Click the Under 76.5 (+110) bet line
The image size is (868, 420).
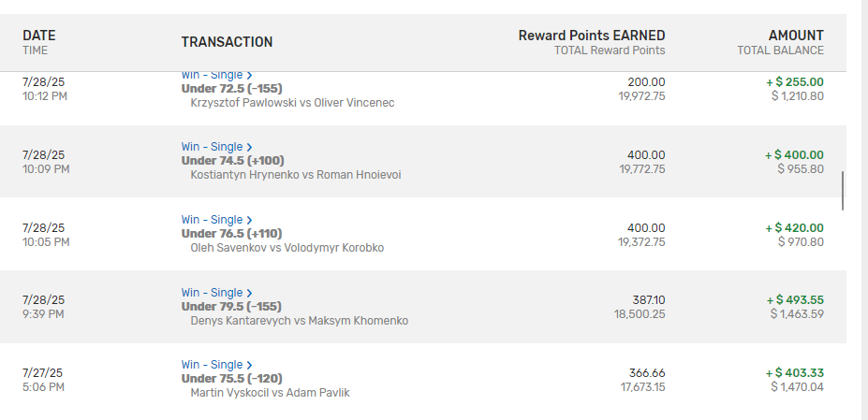pos(231,234)
